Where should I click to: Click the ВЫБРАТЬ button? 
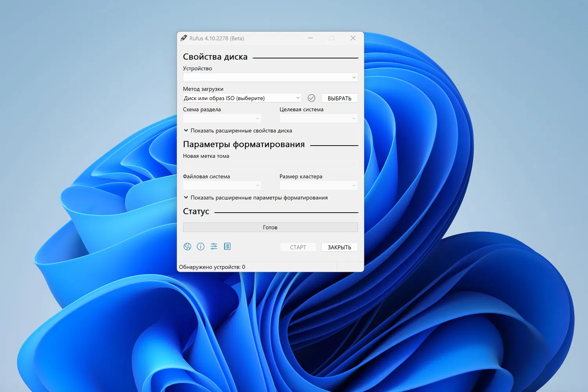point(339,98)
